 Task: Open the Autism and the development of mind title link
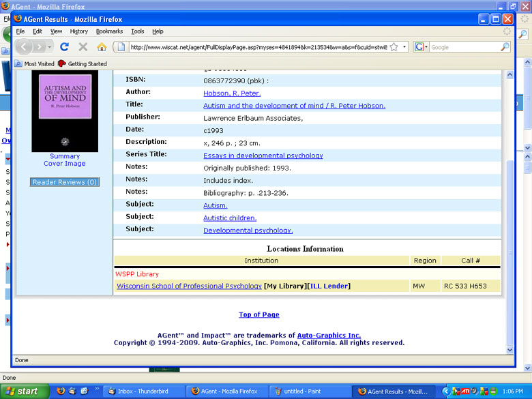click(294, 106)
